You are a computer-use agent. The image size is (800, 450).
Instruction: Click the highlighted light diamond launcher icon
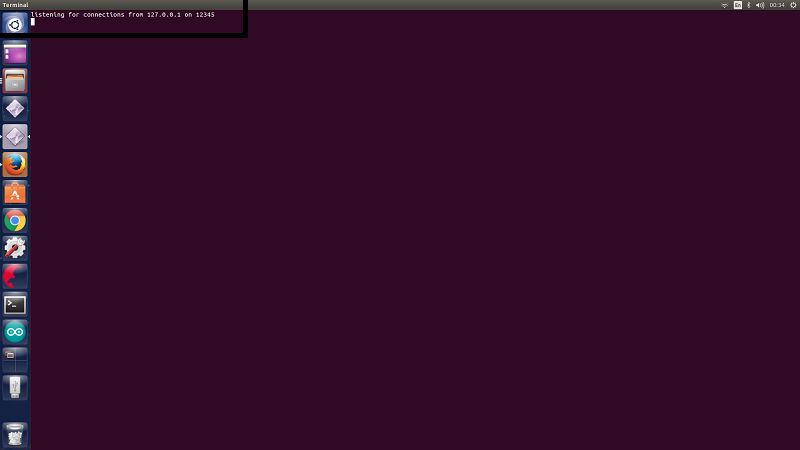click(x=15, y=137)
